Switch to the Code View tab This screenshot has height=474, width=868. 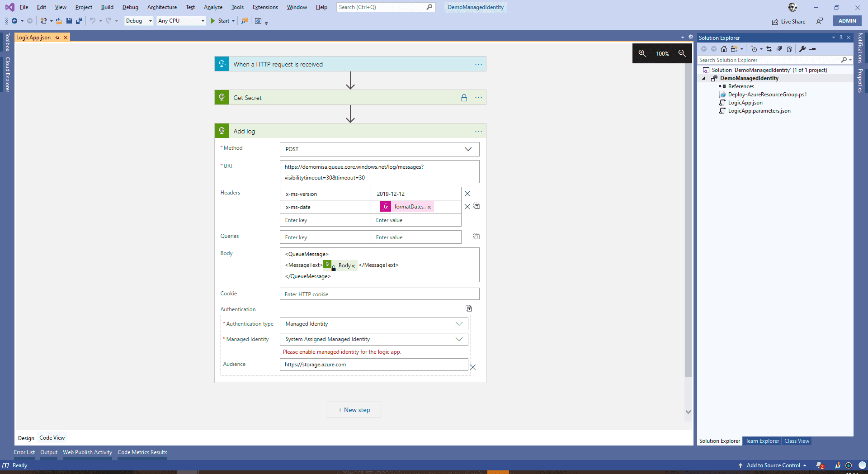pyautogui.click(x=52, y=438)
